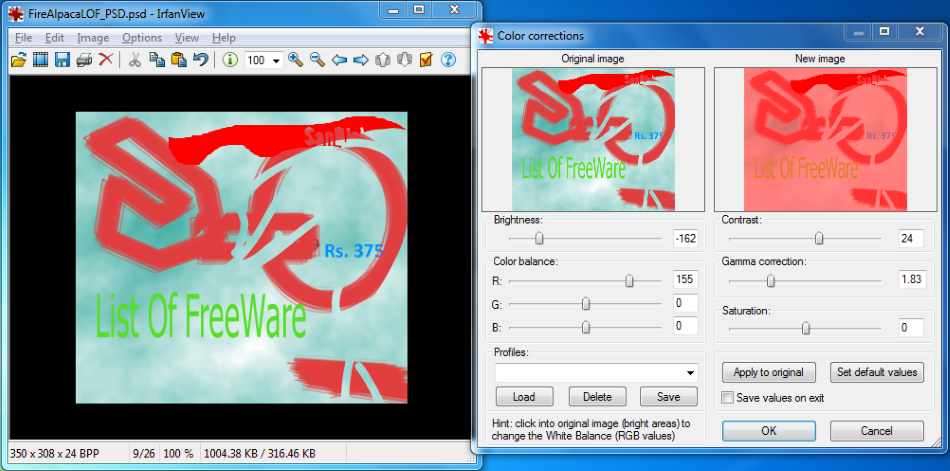
Task: Click the Contrast slider handle
Action: [x=819, y=239]
